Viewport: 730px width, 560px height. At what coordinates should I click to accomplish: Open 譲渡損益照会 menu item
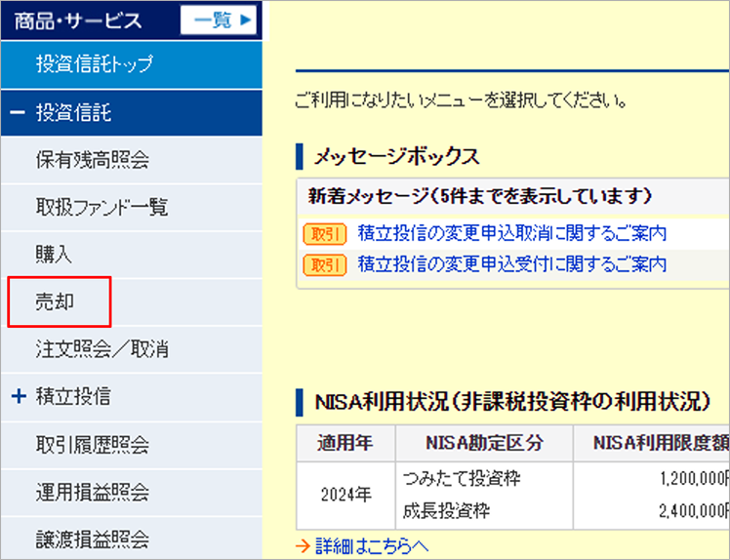92,540
